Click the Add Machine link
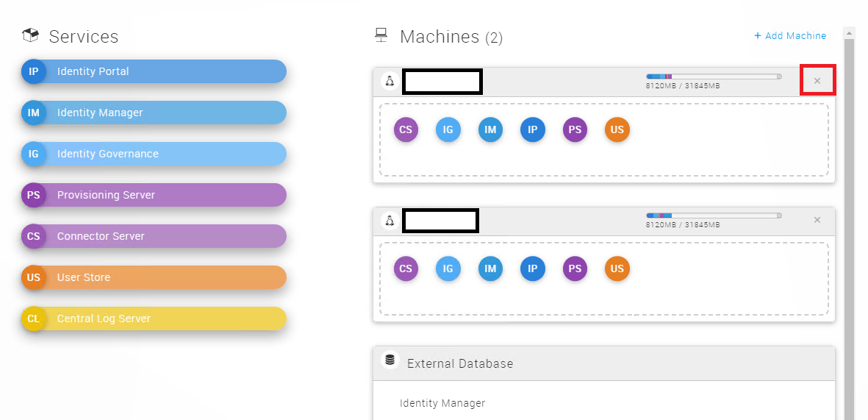 [790, 35]
